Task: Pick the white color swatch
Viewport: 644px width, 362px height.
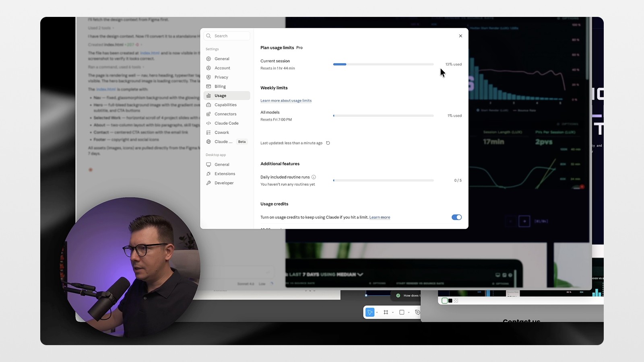Action: pos(444,300)
